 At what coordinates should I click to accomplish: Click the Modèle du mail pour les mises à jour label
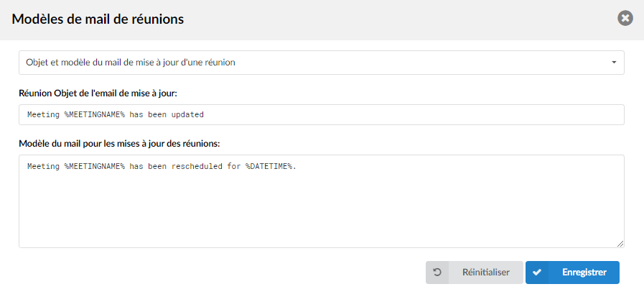click(119, 144)
